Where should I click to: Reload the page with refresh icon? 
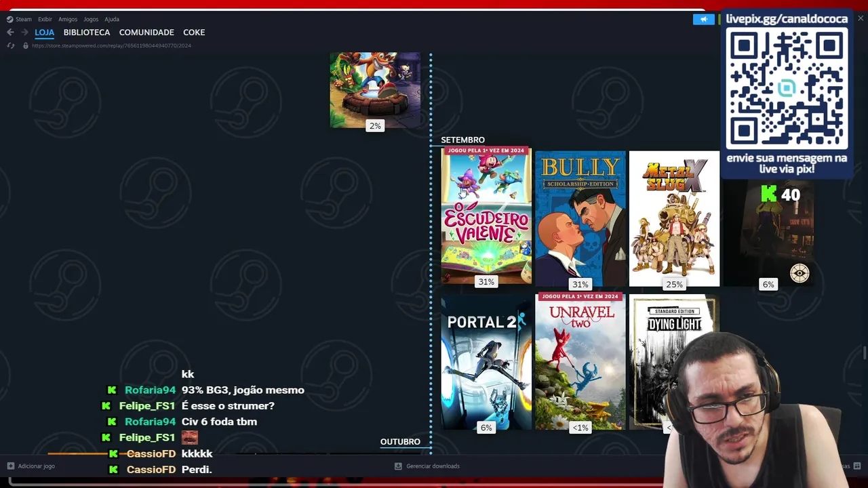[11, 45]
